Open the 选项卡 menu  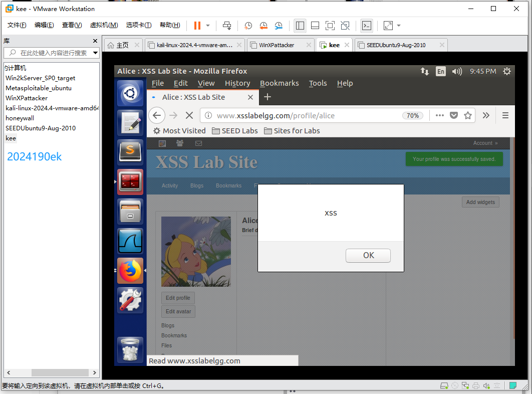tap(138, 25)
